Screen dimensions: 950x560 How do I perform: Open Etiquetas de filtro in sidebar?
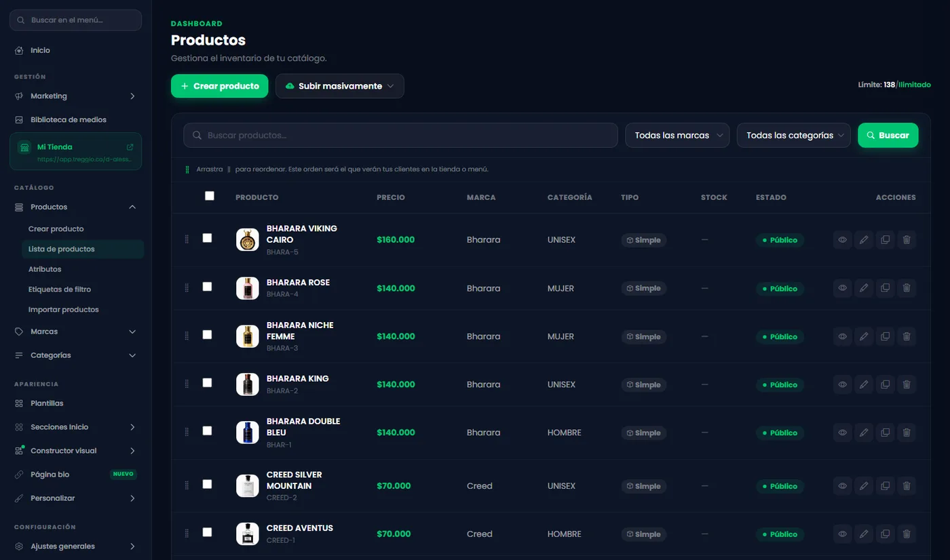tap(60, 289)
